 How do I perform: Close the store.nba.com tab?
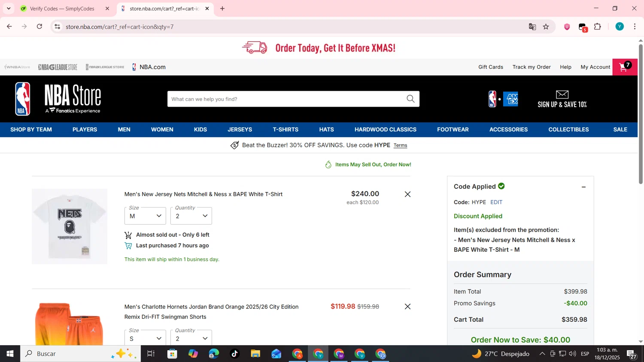[x=207, y=9]
